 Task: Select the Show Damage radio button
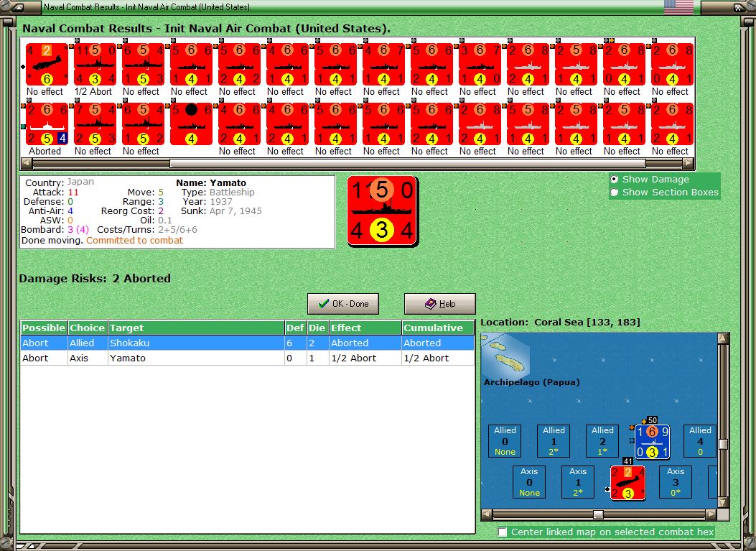[x=615, y=179]
